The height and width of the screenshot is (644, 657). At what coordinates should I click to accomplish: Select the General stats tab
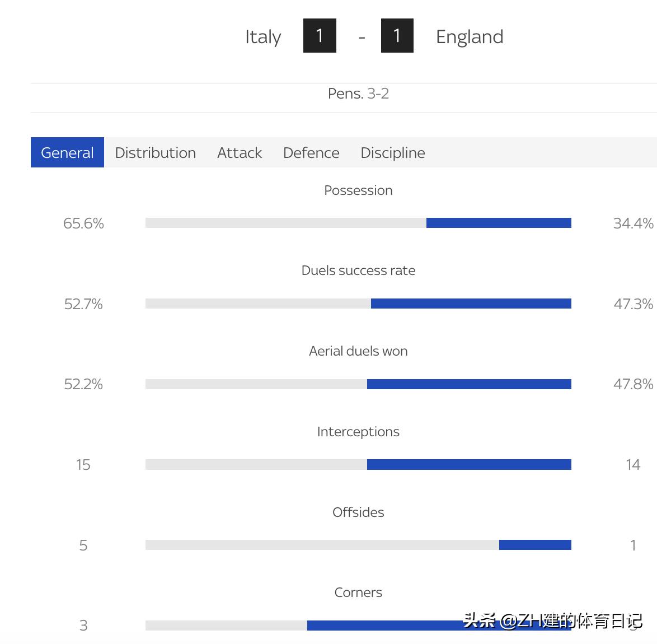click(x=67, y=152)
